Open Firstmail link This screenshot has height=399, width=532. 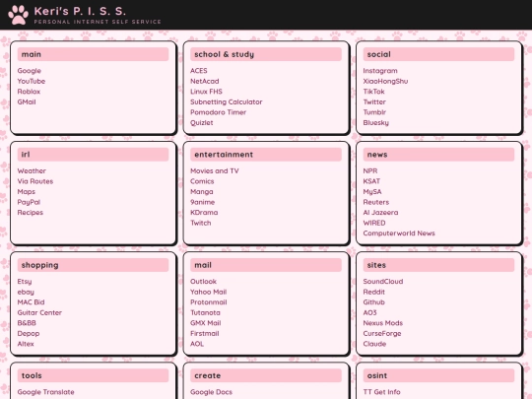pos(205,334)
